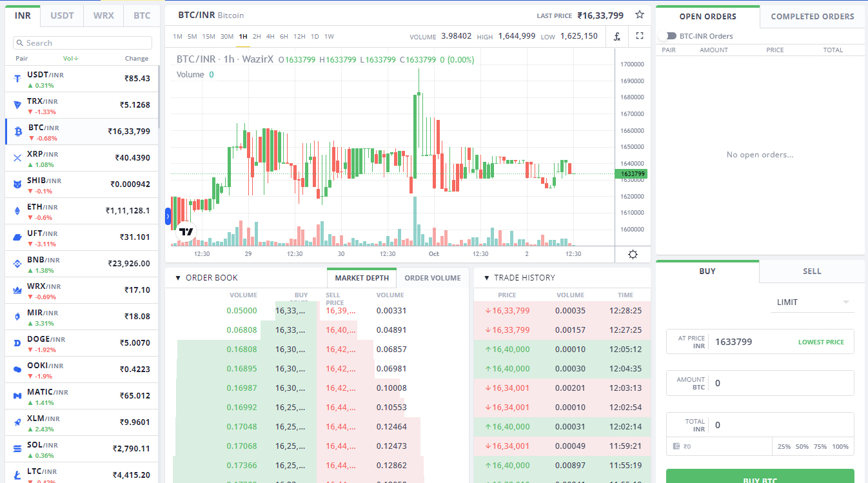Switch to the WRX market tab
Image resolution: width=868 pixels, height=483 pixels.
pos(103,15)
